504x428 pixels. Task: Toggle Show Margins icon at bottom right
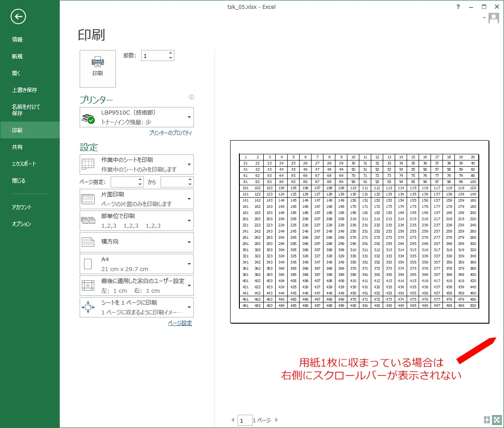coord(487,420)
